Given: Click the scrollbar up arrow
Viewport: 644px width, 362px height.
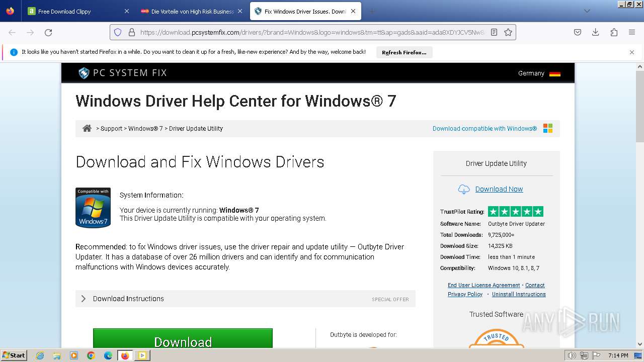Looking at the screenshot, I should [x=640, y=66].
